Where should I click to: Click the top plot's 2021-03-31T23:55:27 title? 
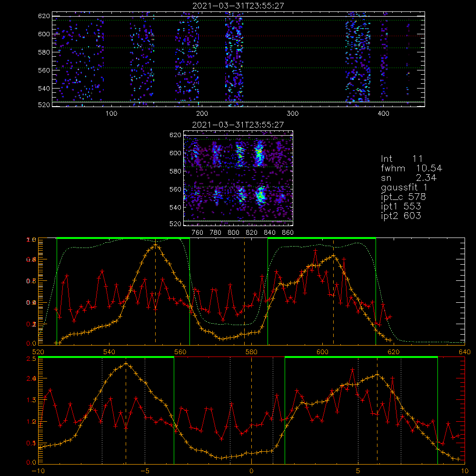point(238,6)
